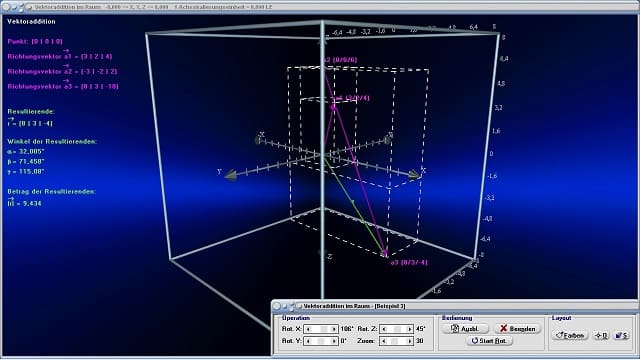Click the Punkt: (0 | 0 | 0) line
Image resolution: width=640 pixels, height=360 pixels.
pos(35,41)
